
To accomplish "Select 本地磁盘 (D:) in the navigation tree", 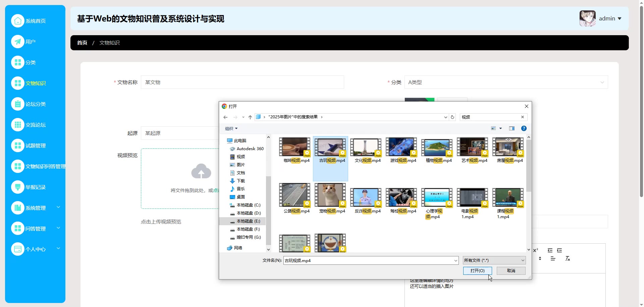I will (x=248, y=213).
